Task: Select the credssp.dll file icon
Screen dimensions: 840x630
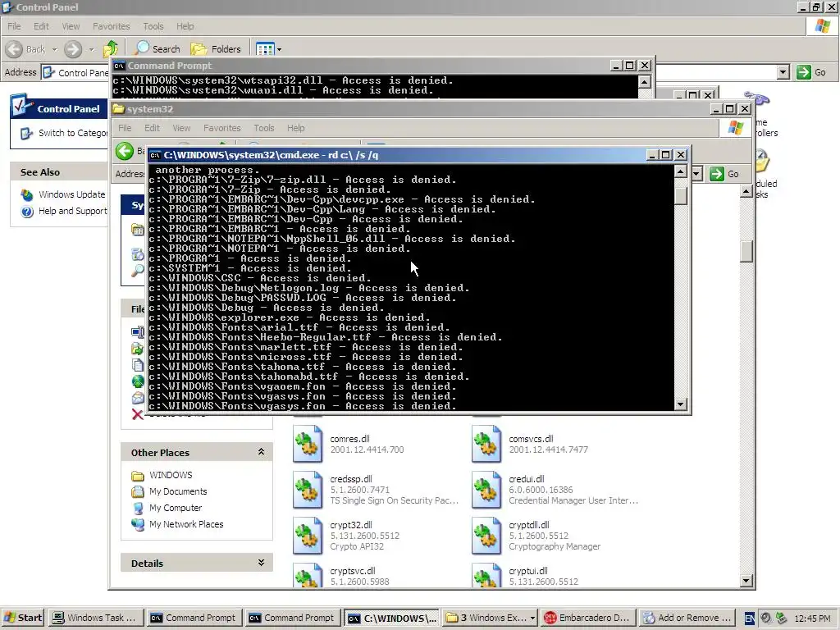Action: pyautogui.click(x=308, y=490)
